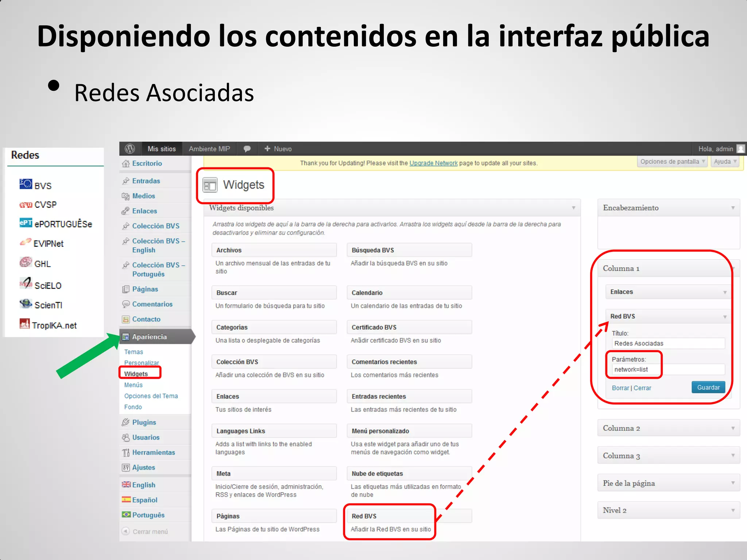
Task: Click the Guardar button
Action: pyautogui.click(x=708, y=387)
